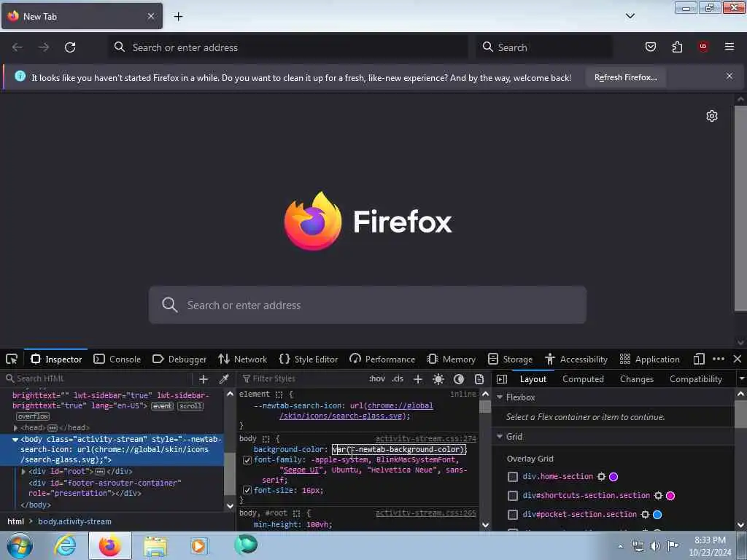This screenshot has width=747, height=560.
Task: Show hidden tray icons arrow
Action: tap(620, 546)
